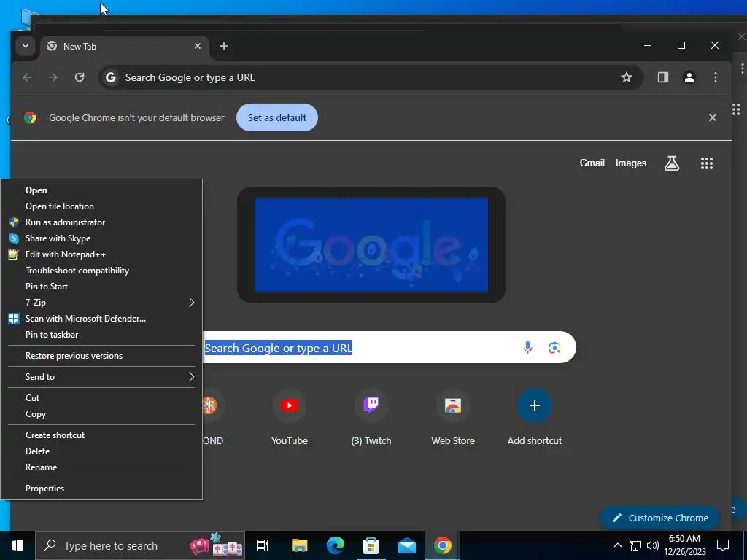Viewport: 747px width, 560px height.
Task: Select Run as administrator
Action: point(101,222)
